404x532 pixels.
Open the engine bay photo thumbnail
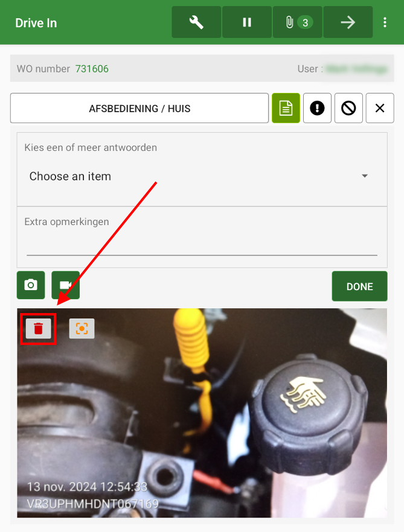[202, 422]
